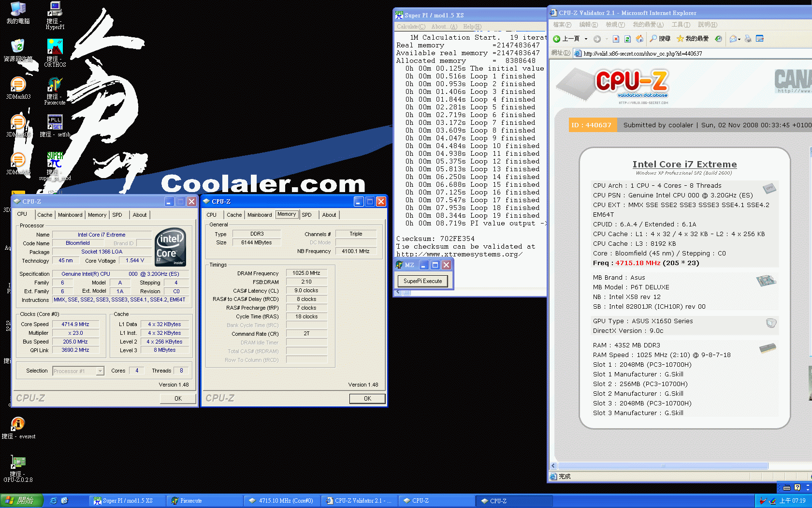Image resolution: width=812 pixels, height=508 pixels.
Task: Click OK in the right CPU-Z Memory window
Action: [367, 399]
